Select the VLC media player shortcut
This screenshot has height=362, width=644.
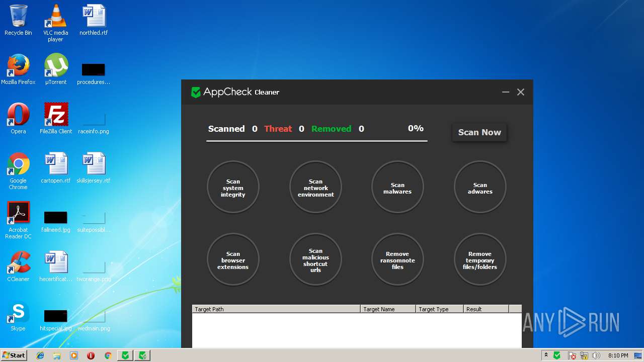55,23
